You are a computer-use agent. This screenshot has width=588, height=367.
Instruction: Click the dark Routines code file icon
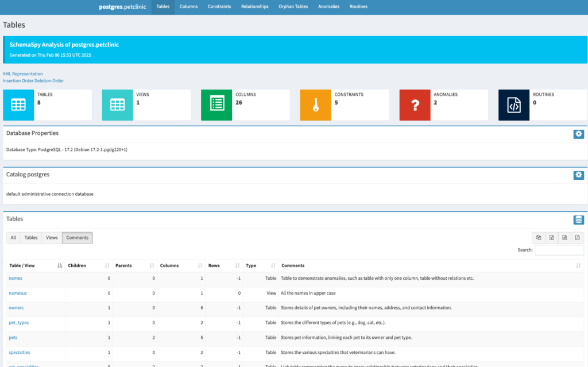click(514, 105)
